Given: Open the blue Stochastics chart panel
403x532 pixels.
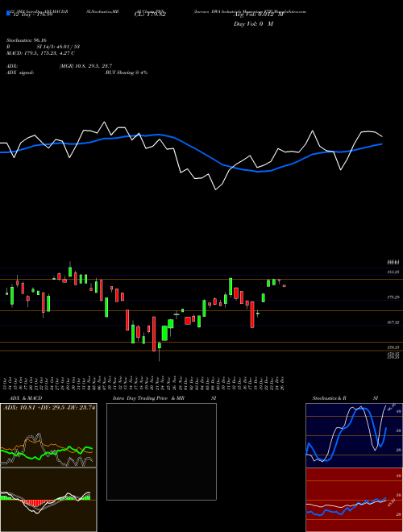Looking at the screenshot, I should click(354, 435).
